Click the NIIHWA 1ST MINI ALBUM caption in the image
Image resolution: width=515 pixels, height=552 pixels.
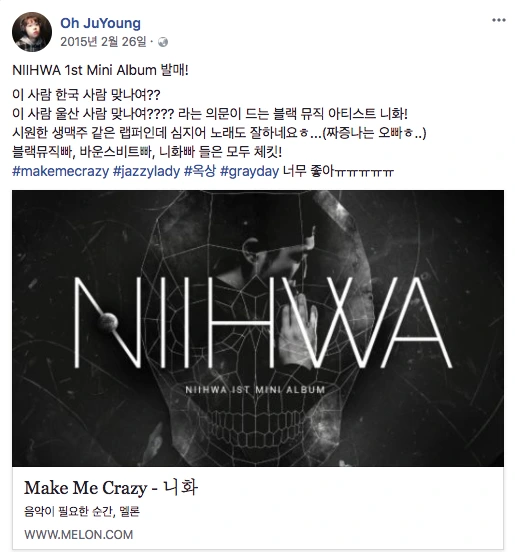tap(255, 390)
